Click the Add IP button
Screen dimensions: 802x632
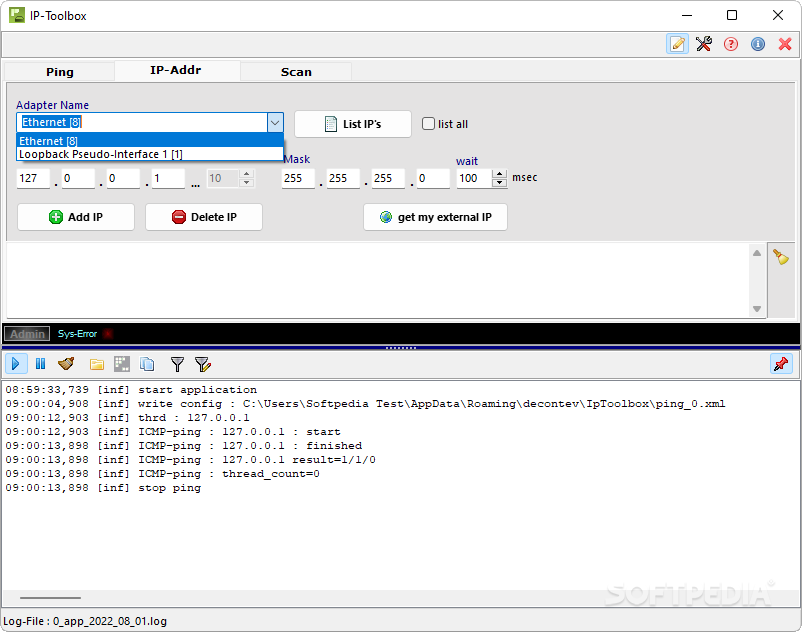tap(76, 217)
